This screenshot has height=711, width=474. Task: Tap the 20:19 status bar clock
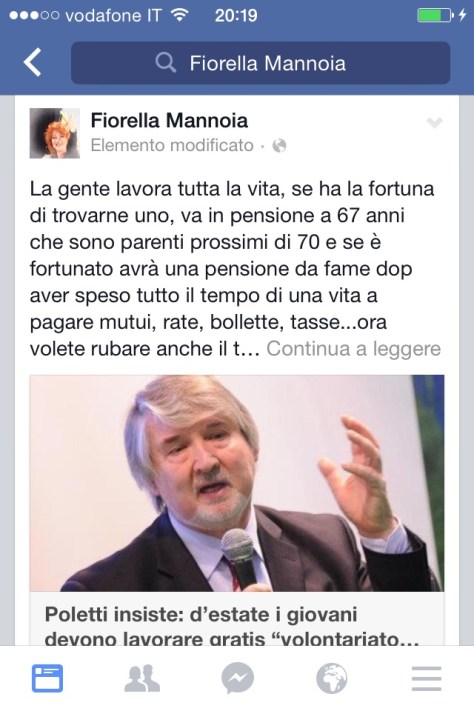(236, 15)
